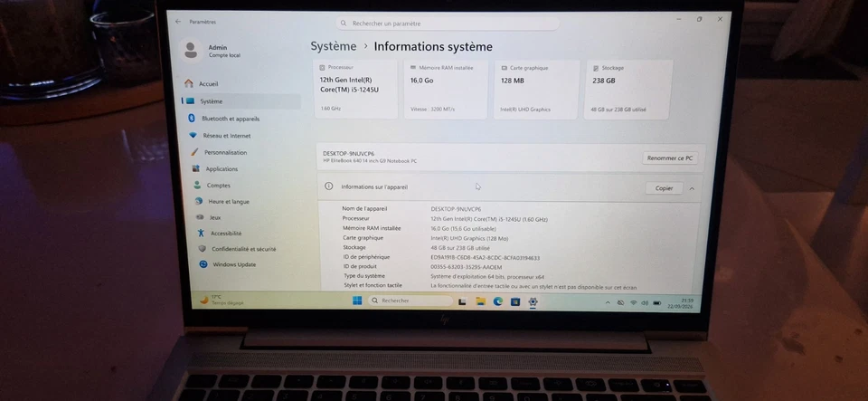Click the Jeux gamepad icon
Viewport: 868px width, 401px height.
pos(200,217)
